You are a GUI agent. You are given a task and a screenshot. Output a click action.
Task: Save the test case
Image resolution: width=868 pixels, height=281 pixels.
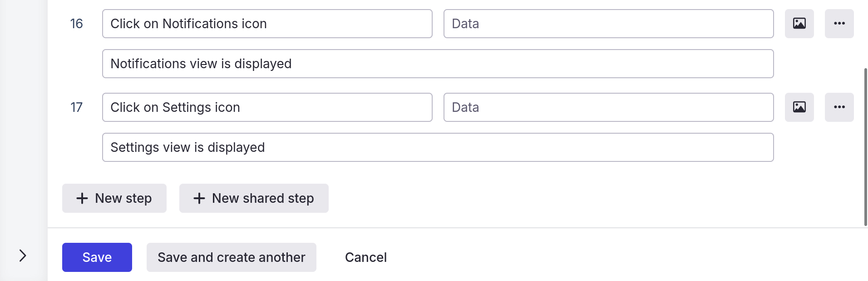click(97, 257)
